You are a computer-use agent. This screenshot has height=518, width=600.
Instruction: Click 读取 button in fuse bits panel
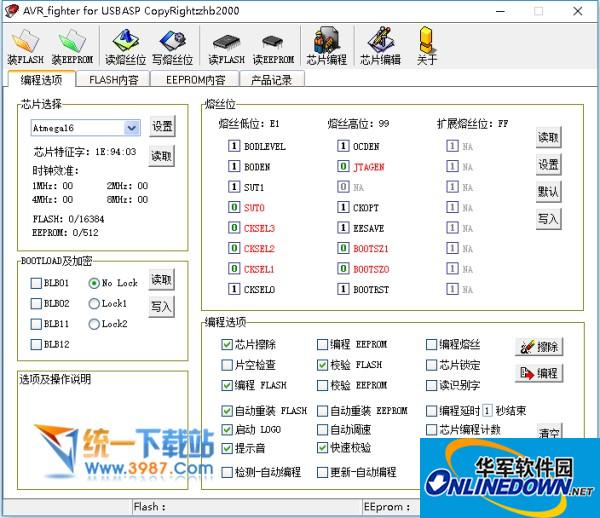(548, 137)
